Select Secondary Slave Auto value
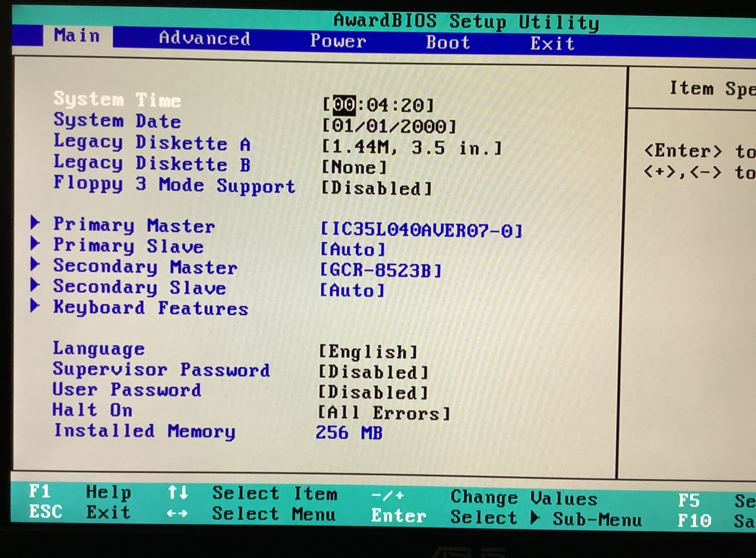 [x=352, y=290]
